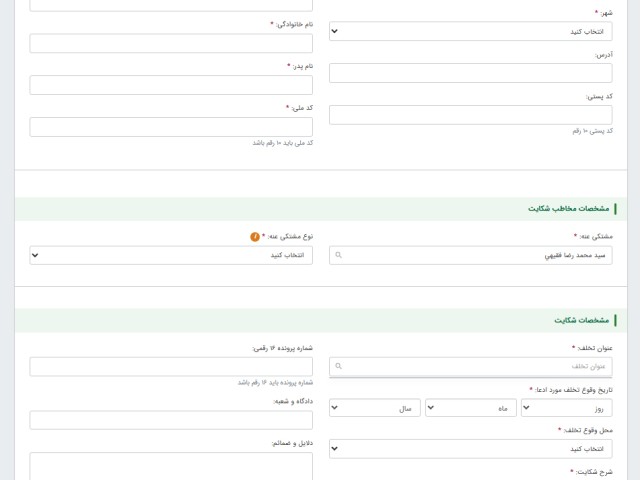Viewport: 640px width, 480px height.
Task: Click search icon in عنوان تخلف field
Action: click(338, 366)
